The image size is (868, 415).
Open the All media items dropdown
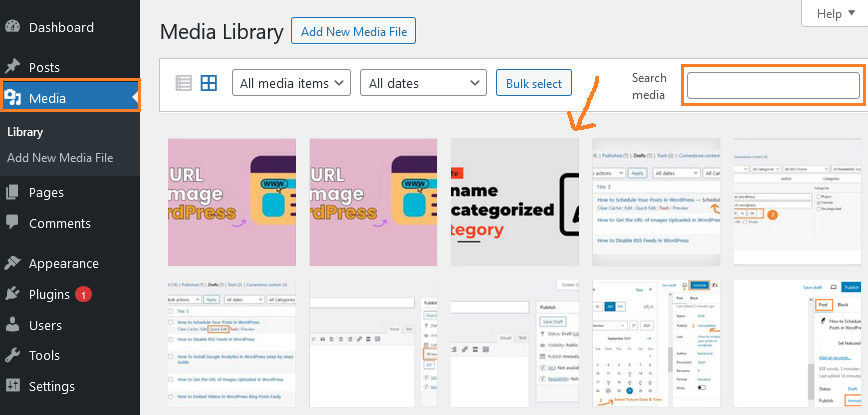click(291, 83)
